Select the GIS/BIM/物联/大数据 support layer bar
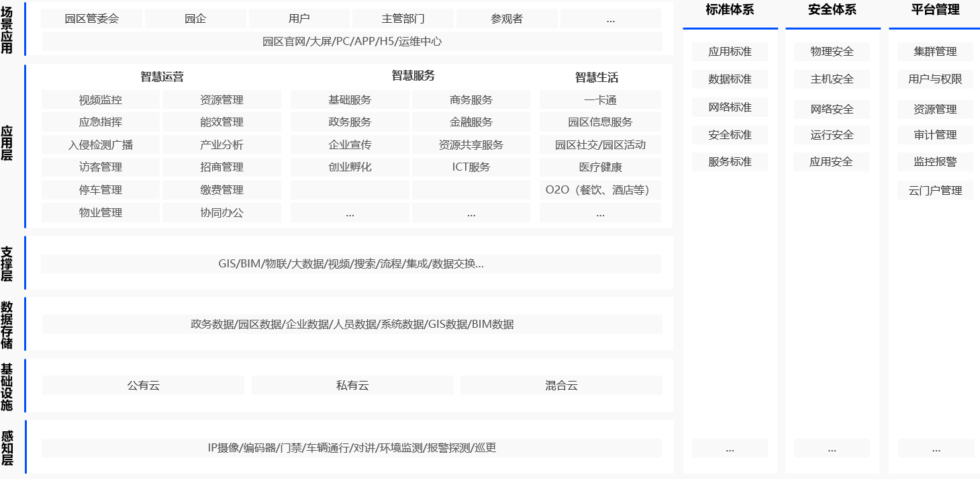 coord(351,264)
